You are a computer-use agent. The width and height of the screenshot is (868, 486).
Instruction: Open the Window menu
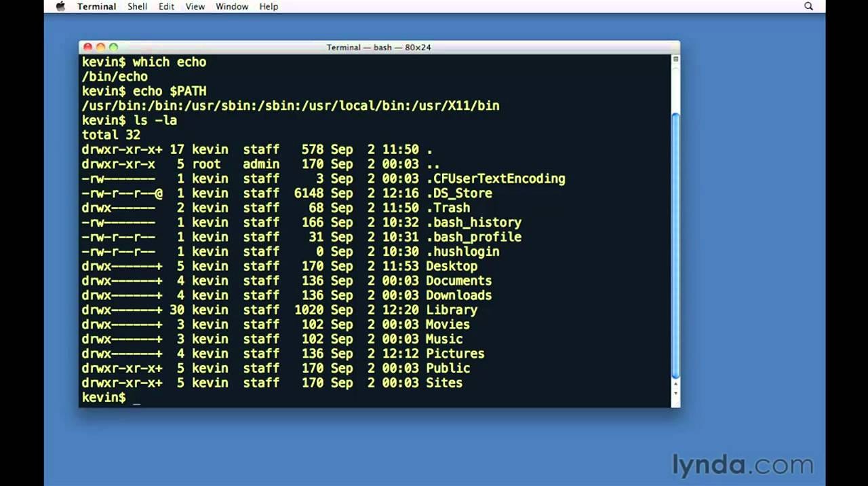click(232, 6)
